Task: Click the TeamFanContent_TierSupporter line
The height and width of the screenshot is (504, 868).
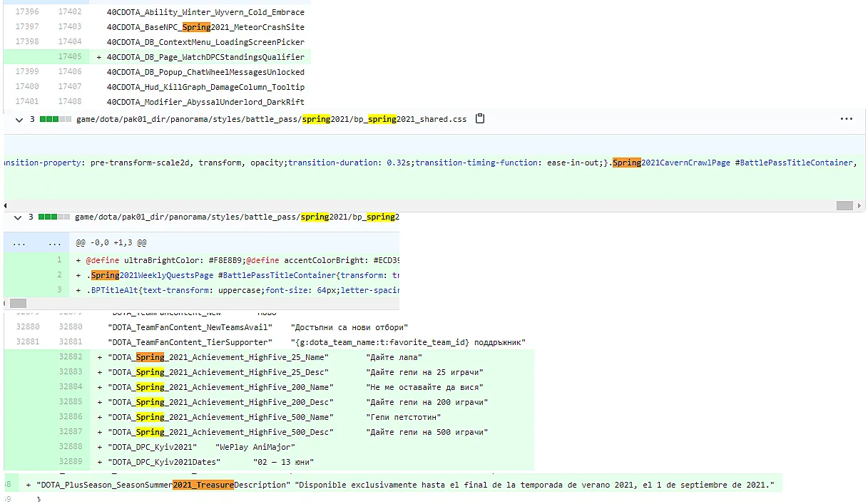Action: click(317, 342)
